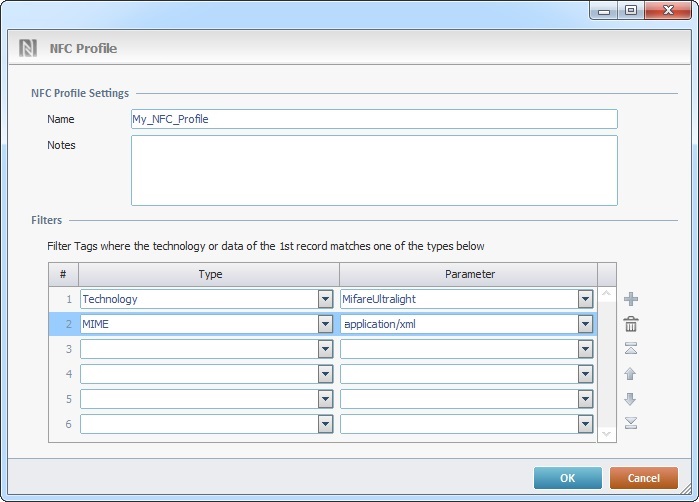Screen dimensions: 699x502
Task: Open Type dropdown for row 1 Technology
Action: pos(325,299)
